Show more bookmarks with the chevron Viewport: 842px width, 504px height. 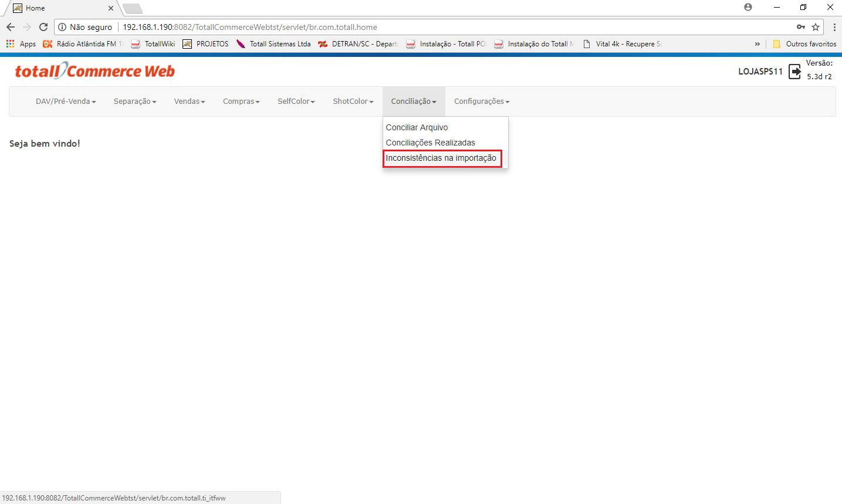click(x=757, y=44)
